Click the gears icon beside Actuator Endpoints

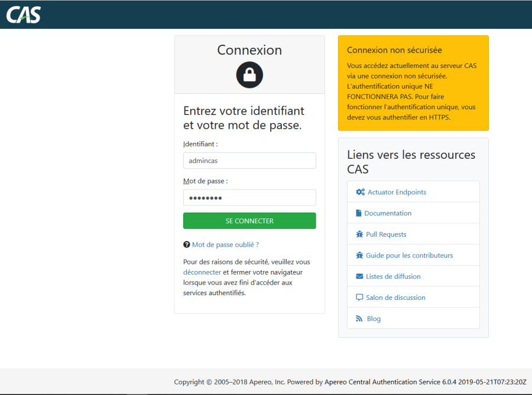coord(360,192)
